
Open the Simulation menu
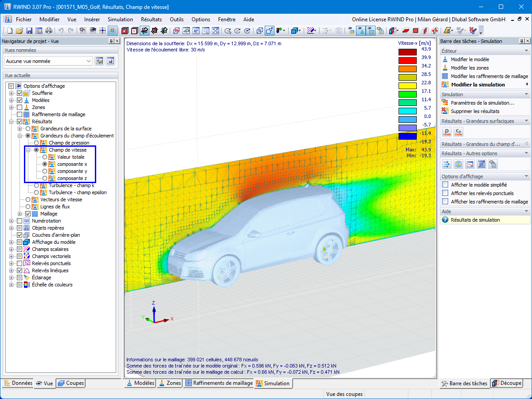point(120,20)
